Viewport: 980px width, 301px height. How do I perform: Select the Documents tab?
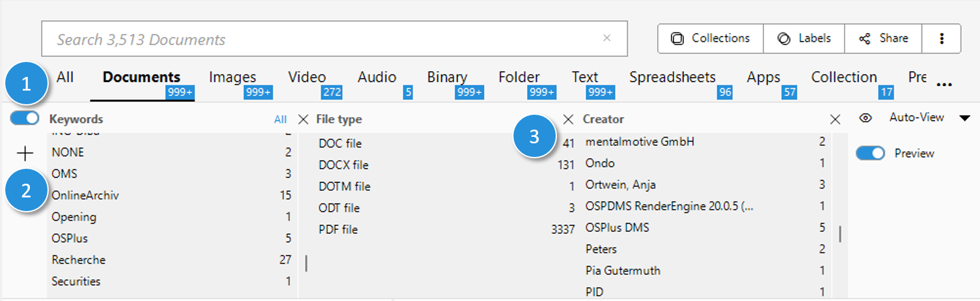pos(141,78)
